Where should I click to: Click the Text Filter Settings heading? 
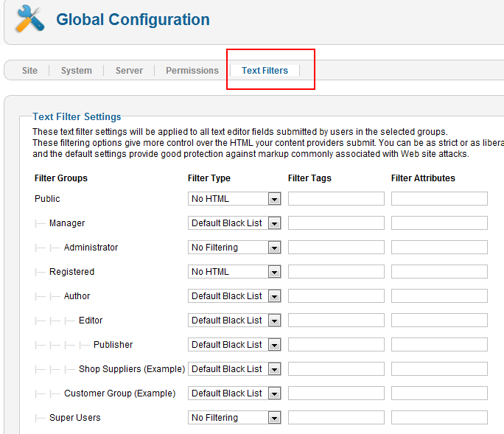[x=77, y=116]
